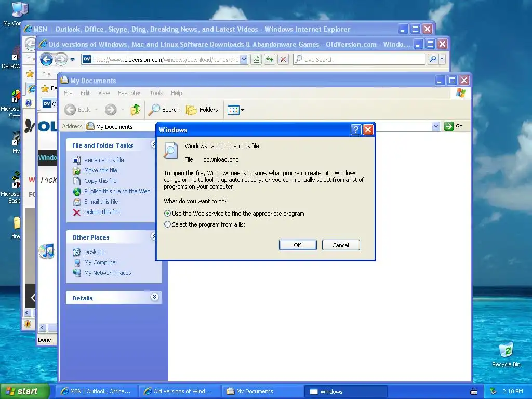
Task: Collapse the File and Folder Tasks panel
Action: [153, 144]
